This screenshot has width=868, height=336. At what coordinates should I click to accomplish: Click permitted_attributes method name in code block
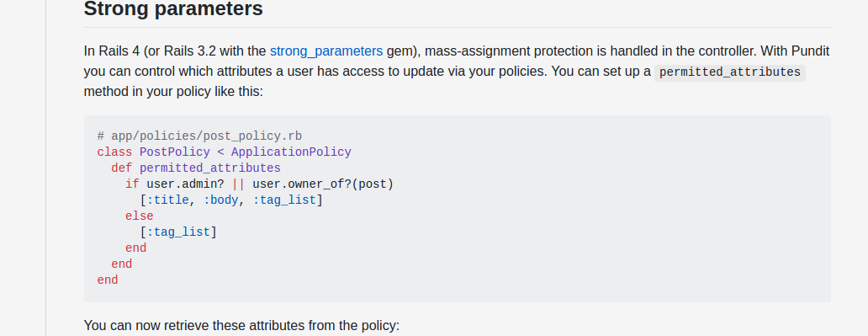(x=209, y=168)
